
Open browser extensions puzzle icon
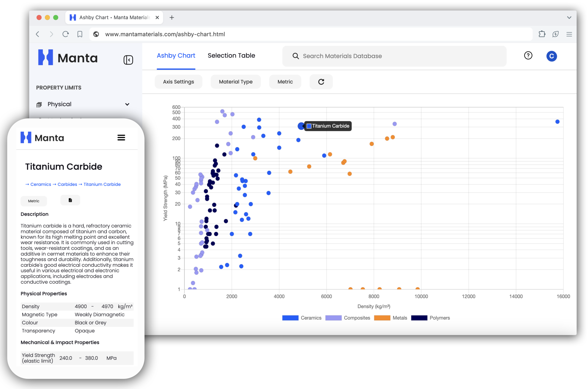coord(542,34)
